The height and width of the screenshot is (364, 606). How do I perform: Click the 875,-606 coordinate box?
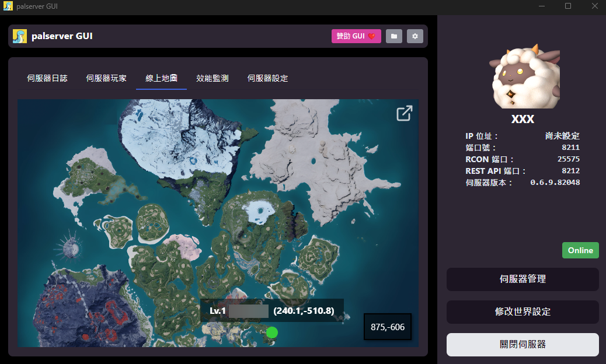pos(388,327)
